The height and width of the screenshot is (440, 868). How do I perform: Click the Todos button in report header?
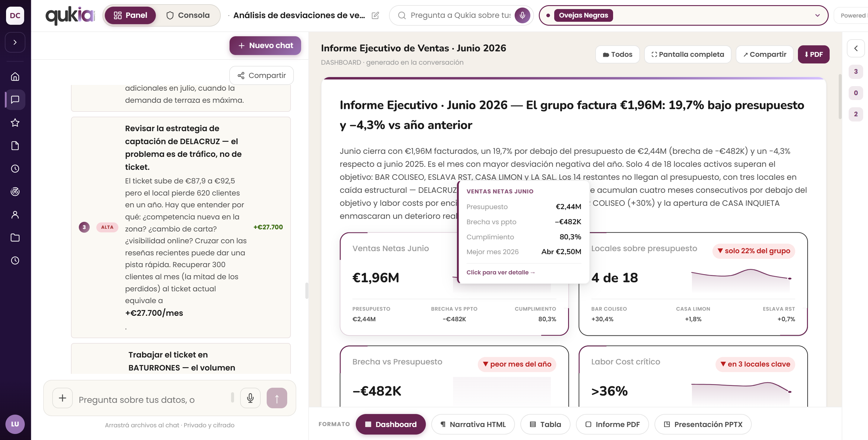(617, 54)
